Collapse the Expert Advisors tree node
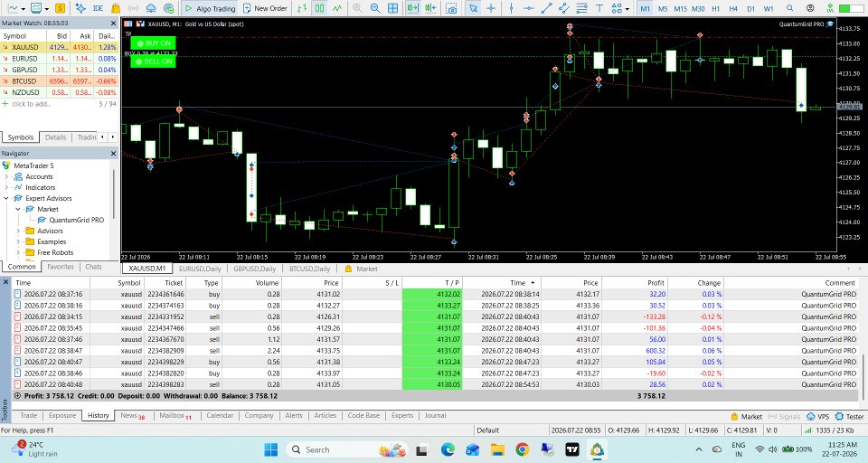Screen dimensions: 868x463 tap(6, 198)
